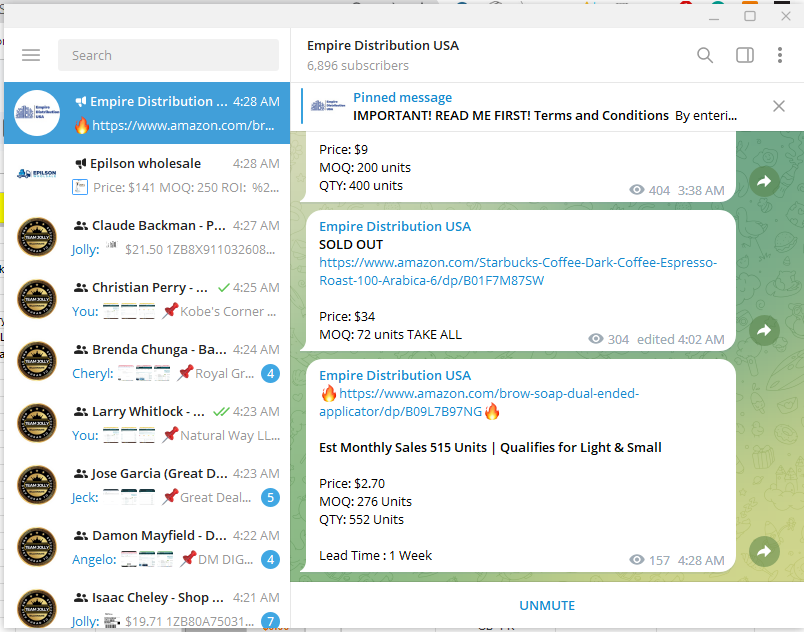Click "edited 4:02 AM" timestamp

tap(680, 339)
